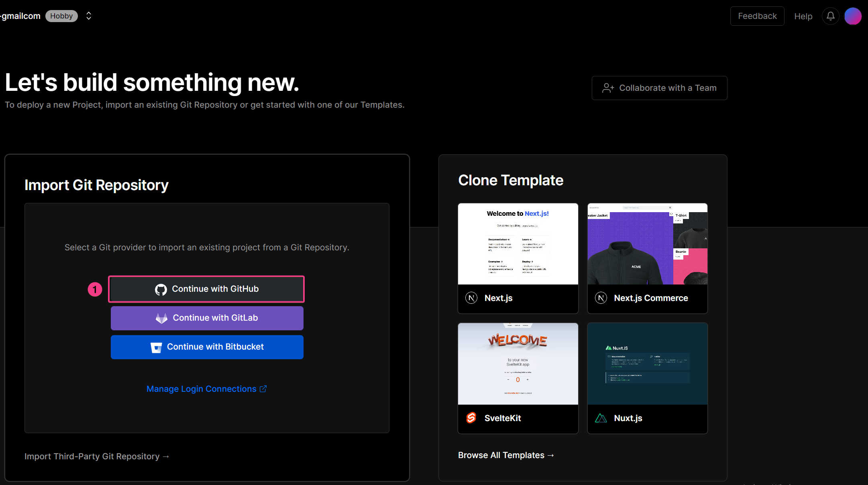
Task: Click the Next.js logo icon
Action: tap(471, 298)
